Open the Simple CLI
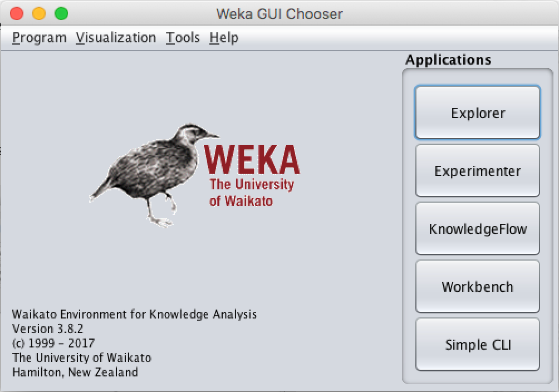559x392 pixels. (x=478, y=345)
